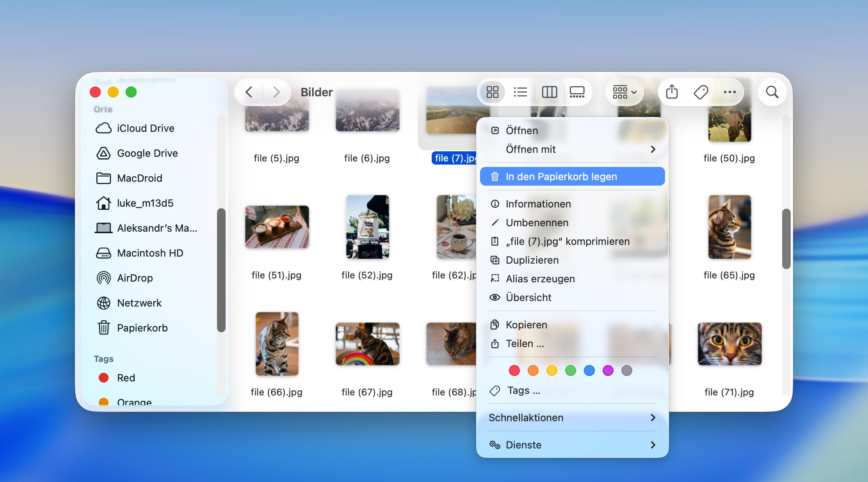Go back with the left chevron

pos(249,92)
